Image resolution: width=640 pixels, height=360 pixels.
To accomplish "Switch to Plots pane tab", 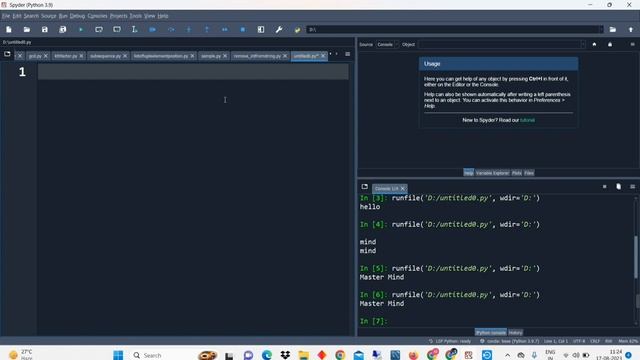I will (516, 173).
